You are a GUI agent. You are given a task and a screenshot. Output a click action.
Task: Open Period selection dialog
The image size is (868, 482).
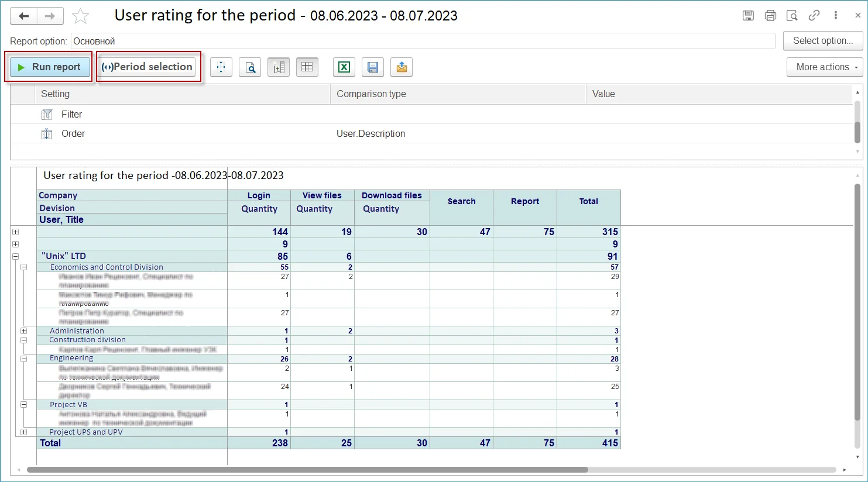click(x=147, y=67)
